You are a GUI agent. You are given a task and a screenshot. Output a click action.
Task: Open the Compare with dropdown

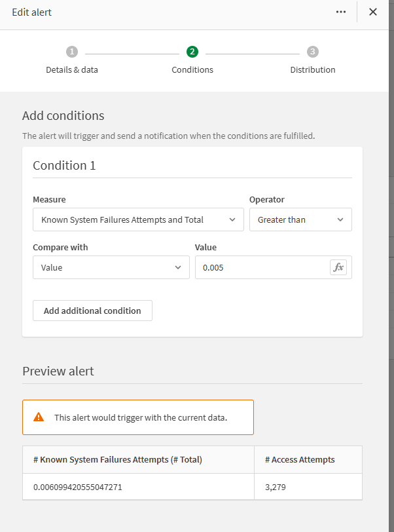[x=111, y=267]
